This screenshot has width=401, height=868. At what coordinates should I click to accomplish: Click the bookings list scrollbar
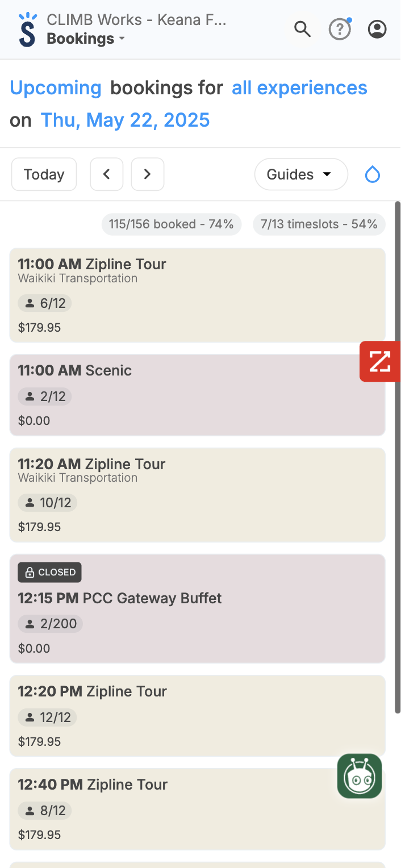coord(398,454)
